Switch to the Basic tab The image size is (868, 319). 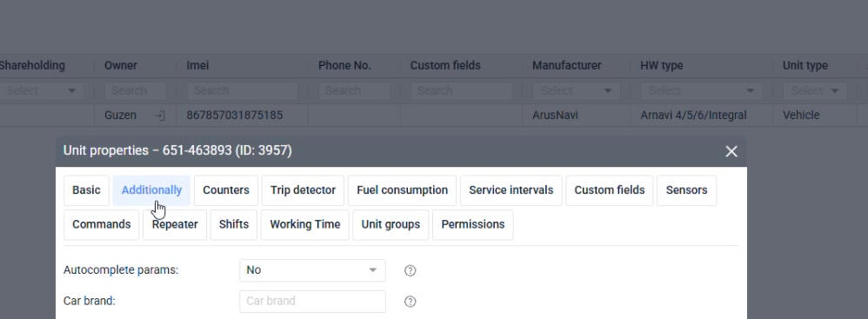click(x=86, y=190)
